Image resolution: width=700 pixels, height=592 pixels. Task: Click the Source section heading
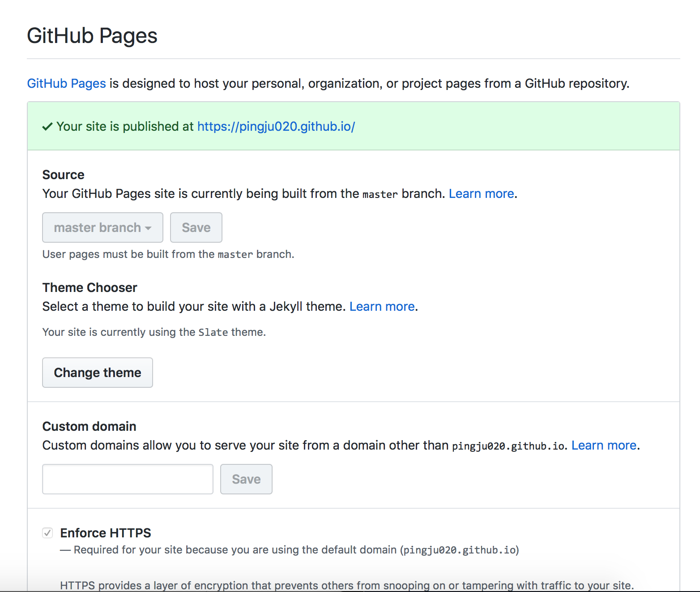[63, 175]
